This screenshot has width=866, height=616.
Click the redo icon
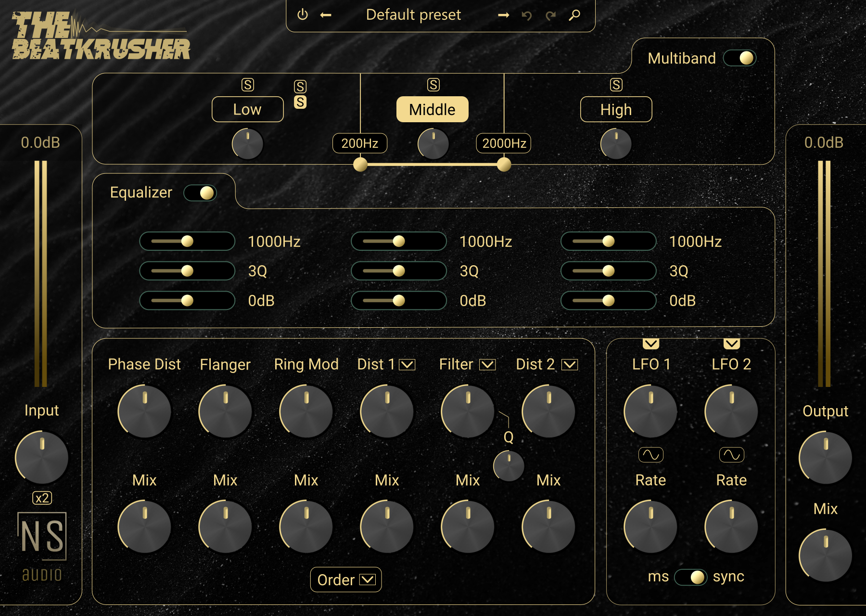tap(550, 15)
